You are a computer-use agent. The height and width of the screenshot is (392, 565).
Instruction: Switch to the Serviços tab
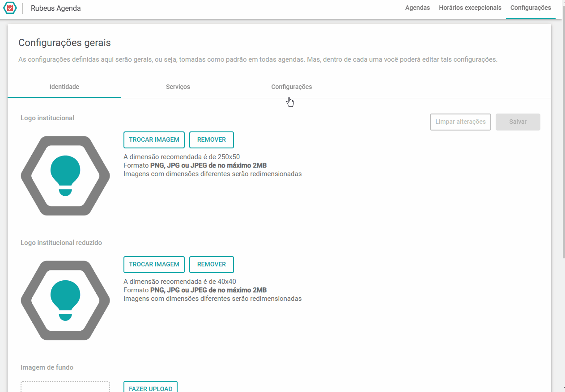178,87
